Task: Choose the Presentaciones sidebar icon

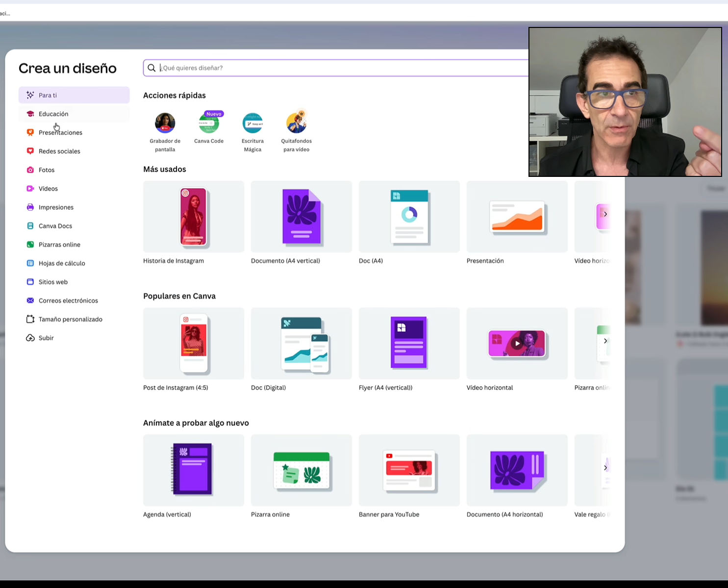Action: (x=30, y=132)
